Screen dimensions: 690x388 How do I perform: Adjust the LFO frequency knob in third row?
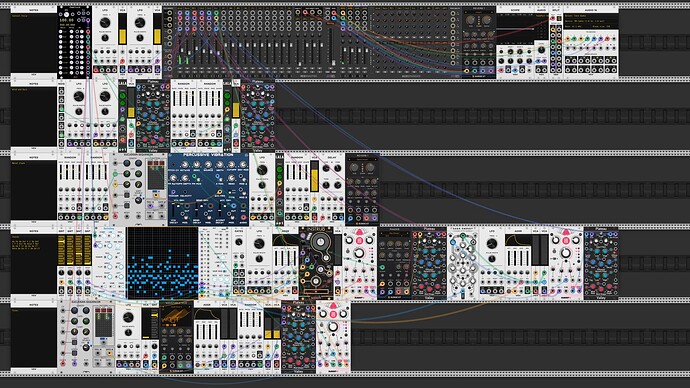pos(262,170)
